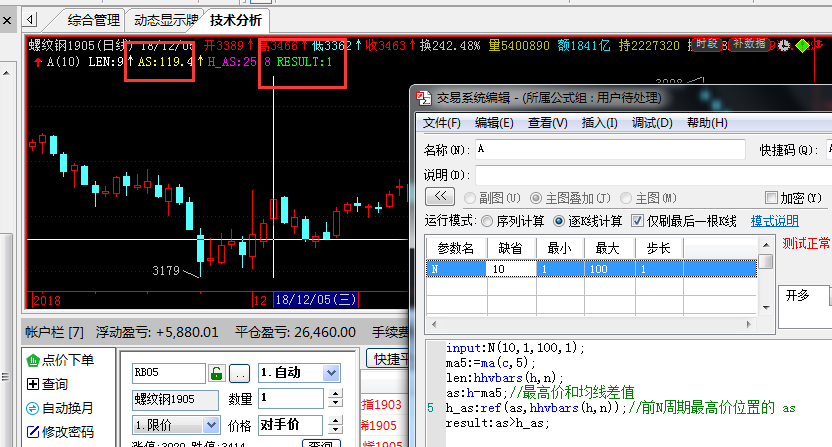The image size is (832, 447).
Task: Close the panel with X button
Action: pos(7,21)
